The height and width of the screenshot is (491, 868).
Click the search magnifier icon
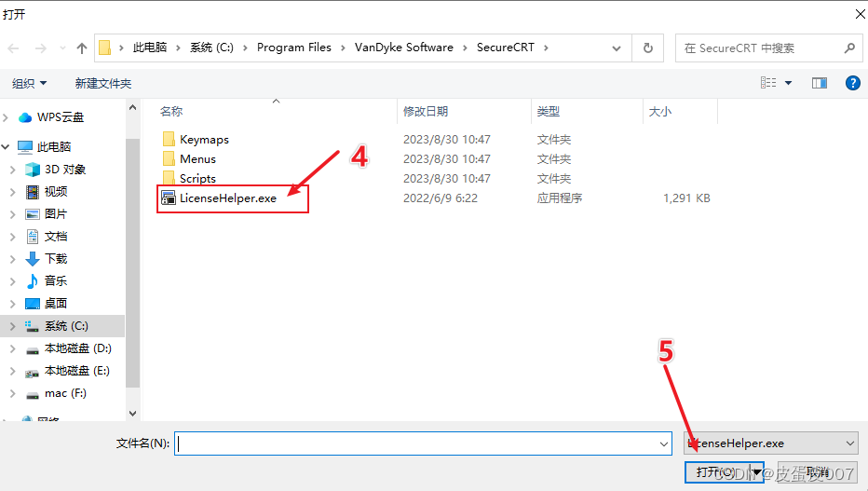click(849, 48)
